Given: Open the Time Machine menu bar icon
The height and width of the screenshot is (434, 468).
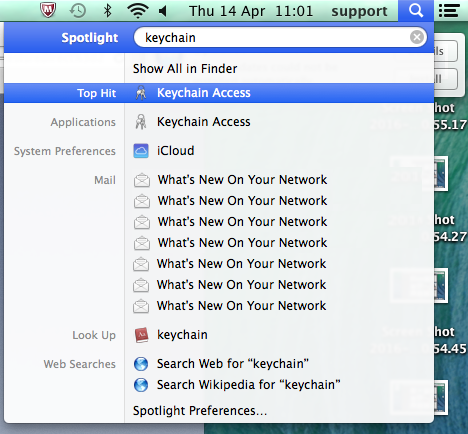Looking at the screenshot, I should click(x=77, y=11).
